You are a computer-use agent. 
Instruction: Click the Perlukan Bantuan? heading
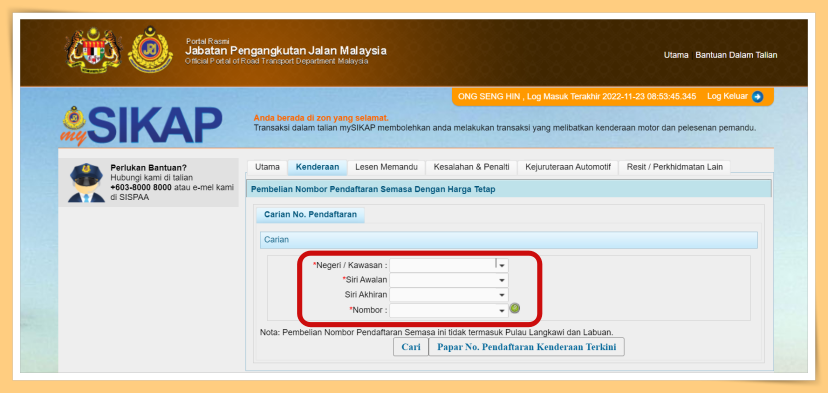click(148, 167)
